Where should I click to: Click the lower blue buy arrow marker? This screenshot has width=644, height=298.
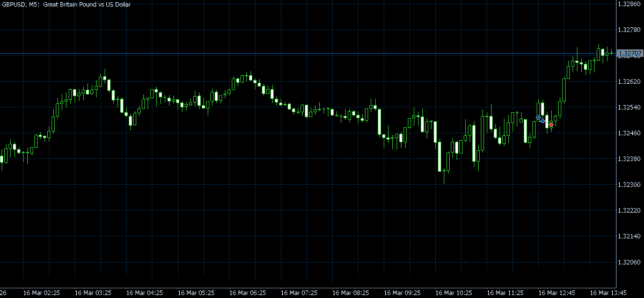tap(543, 120)
